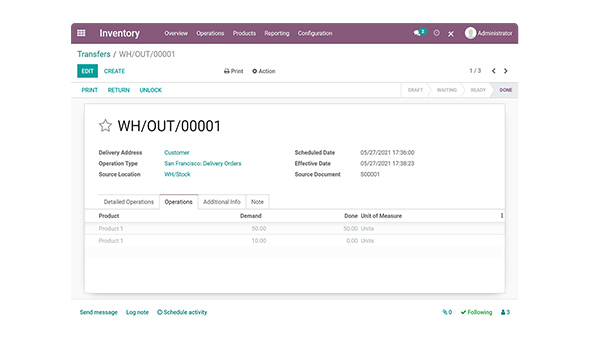Click the pager 1 / 3 counter

[475, 71]
